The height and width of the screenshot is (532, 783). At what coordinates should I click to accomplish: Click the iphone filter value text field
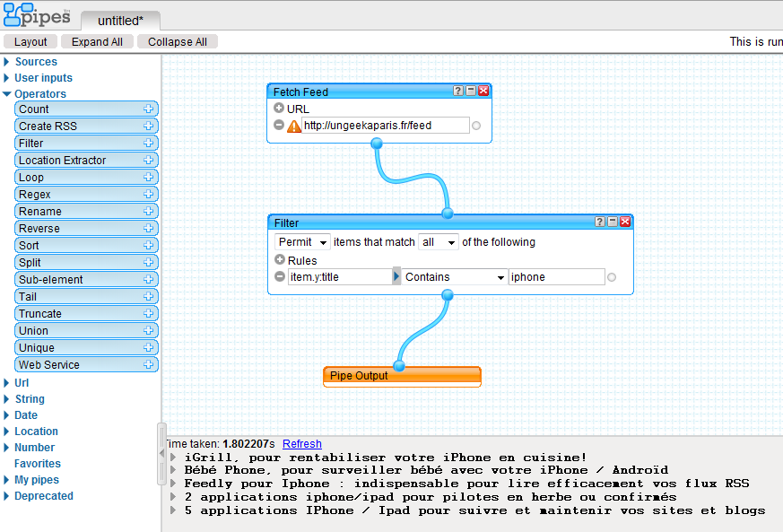coord(556,277)
